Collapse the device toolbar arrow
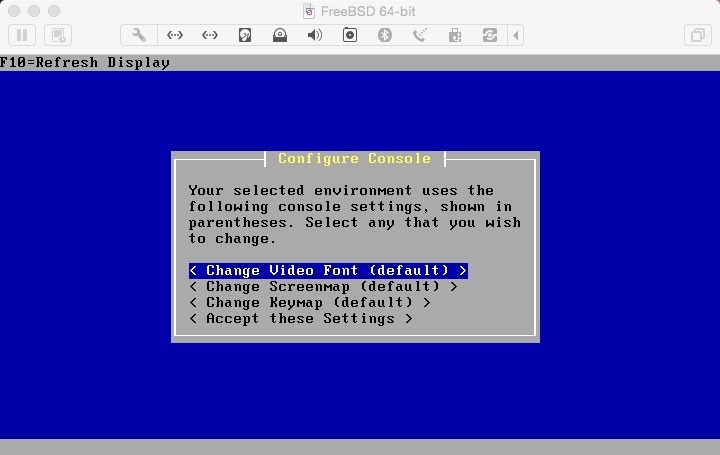 click(x=516, y=35)
